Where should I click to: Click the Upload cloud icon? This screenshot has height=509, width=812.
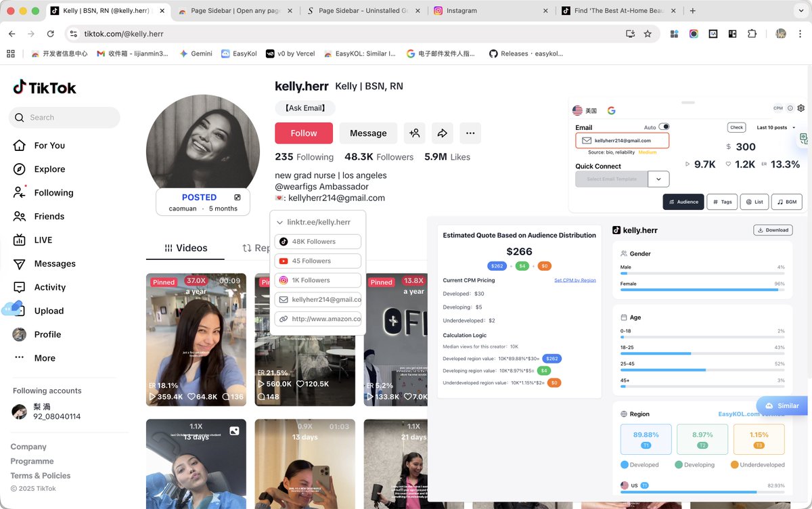click(12, 309)
